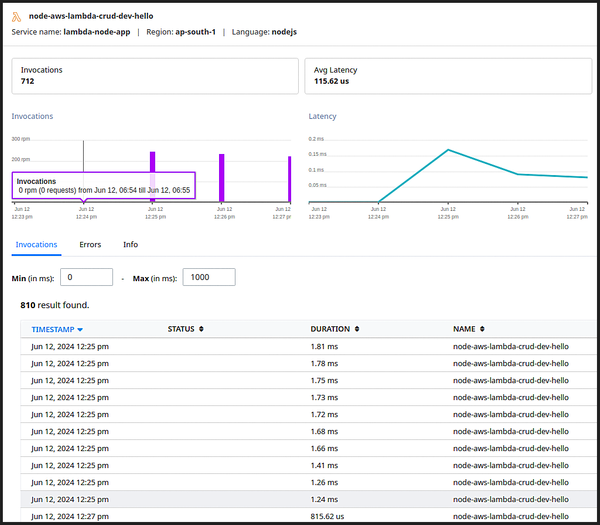Screen dimensions: 600x525
Task: Click the Status column sort icon
Action: (201, 329)
